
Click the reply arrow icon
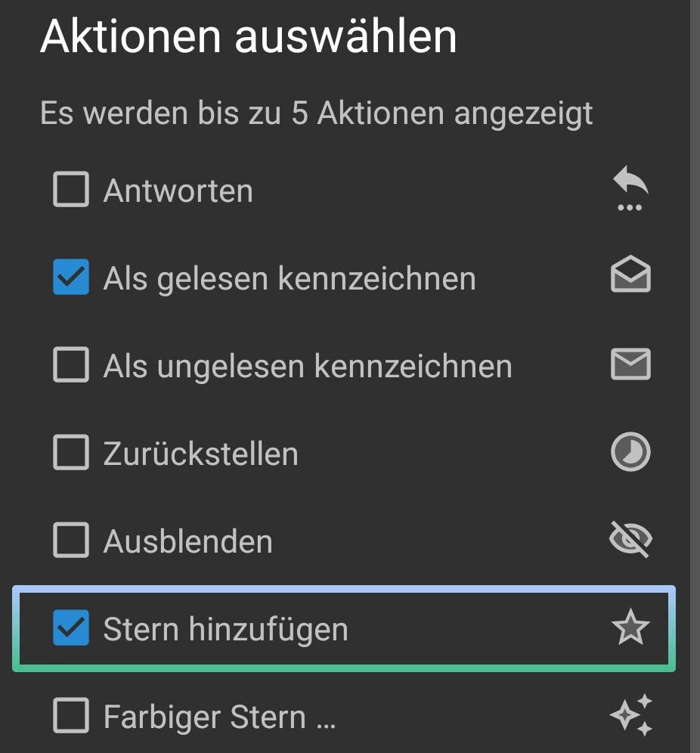tap(630, 189)
